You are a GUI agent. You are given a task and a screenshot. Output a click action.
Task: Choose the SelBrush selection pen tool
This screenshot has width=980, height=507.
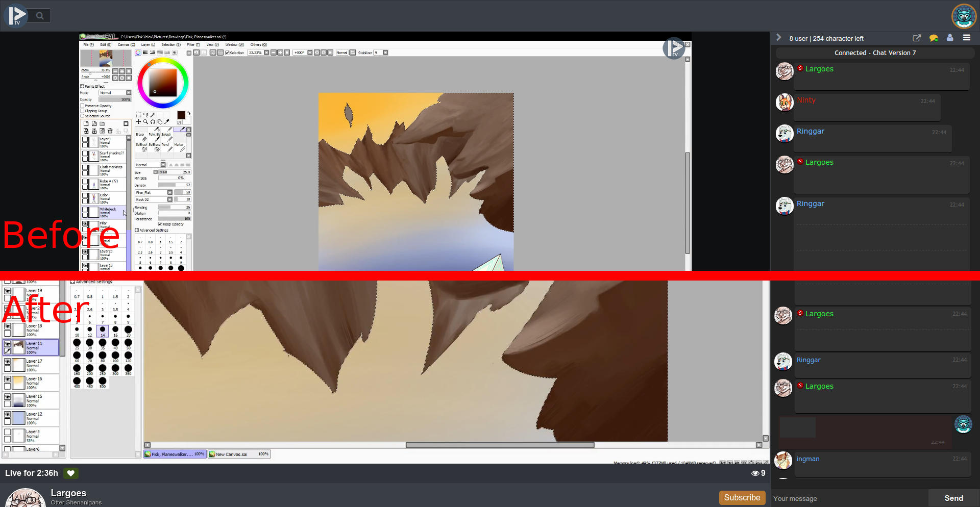141,147
